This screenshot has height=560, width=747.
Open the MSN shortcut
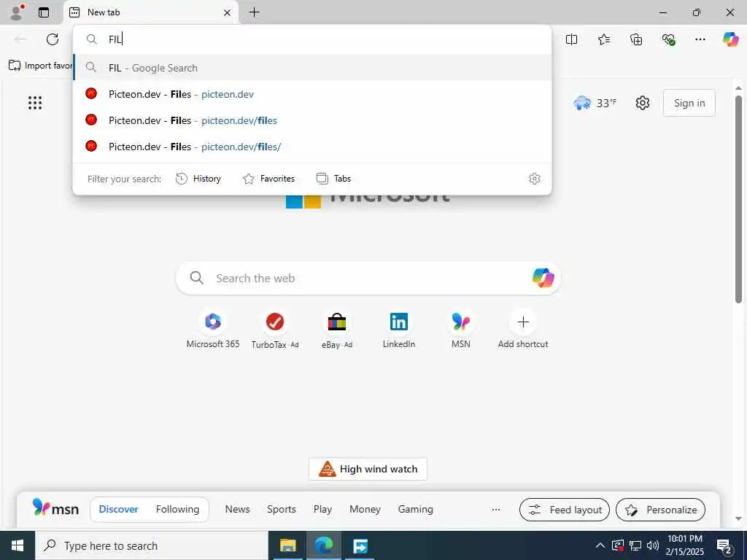461,330
